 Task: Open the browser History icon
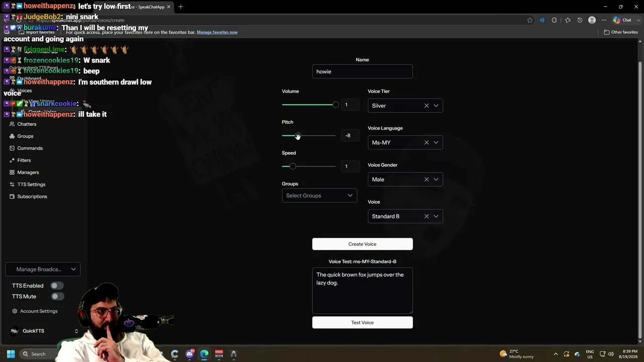580,20
